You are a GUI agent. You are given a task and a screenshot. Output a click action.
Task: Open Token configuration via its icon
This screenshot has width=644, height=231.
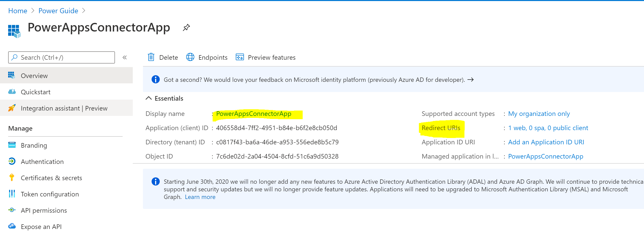click(x=12, y=194)
